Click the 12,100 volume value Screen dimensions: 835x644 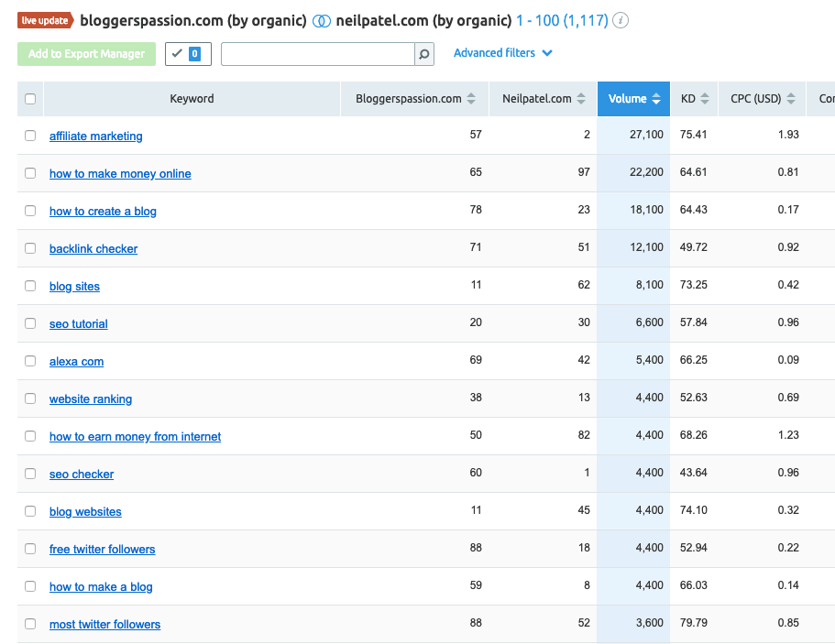tap(646, 247)
